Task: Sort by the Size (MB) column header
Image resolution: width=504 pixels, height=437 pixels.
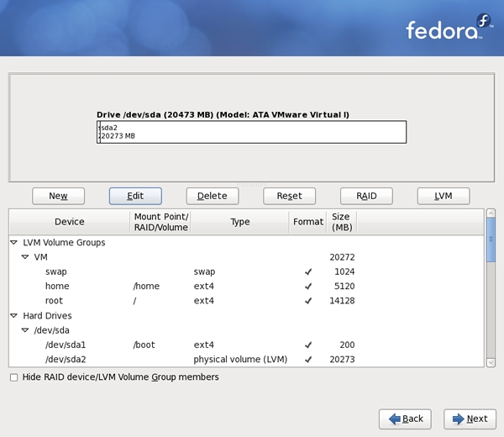Action: pyautogui.click(x=342, y=222)
